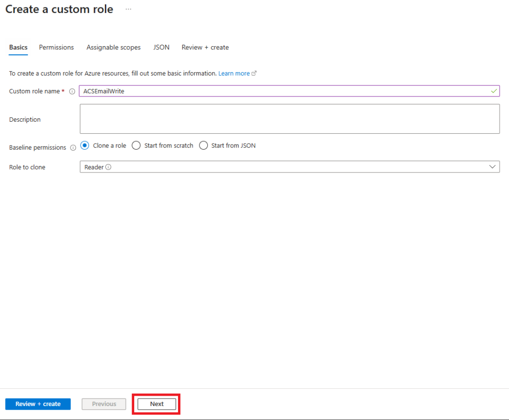Select the Clone a role radio button
The image size is (509, 420).
85,146
